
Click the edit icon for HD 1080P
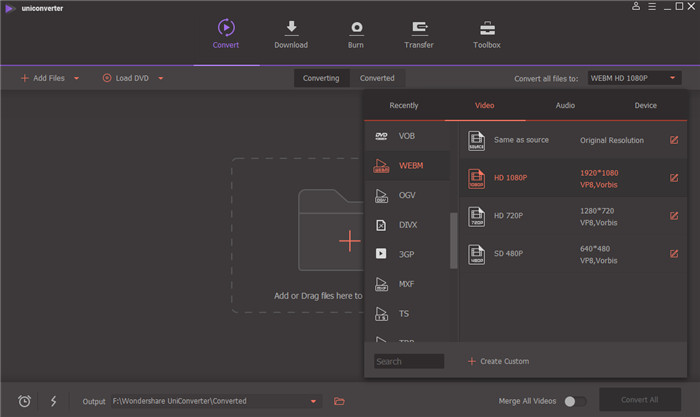click(x=674, y=179)
